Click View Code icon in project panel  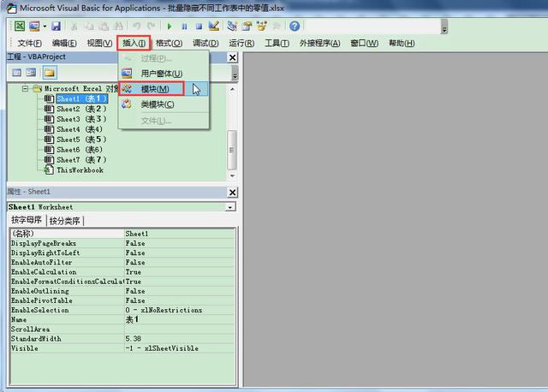tap(16, 73)
